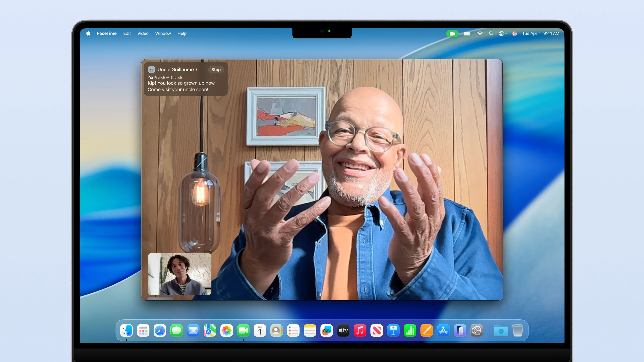
Task: Open the FaceTime menu
Action: (107, 34)
